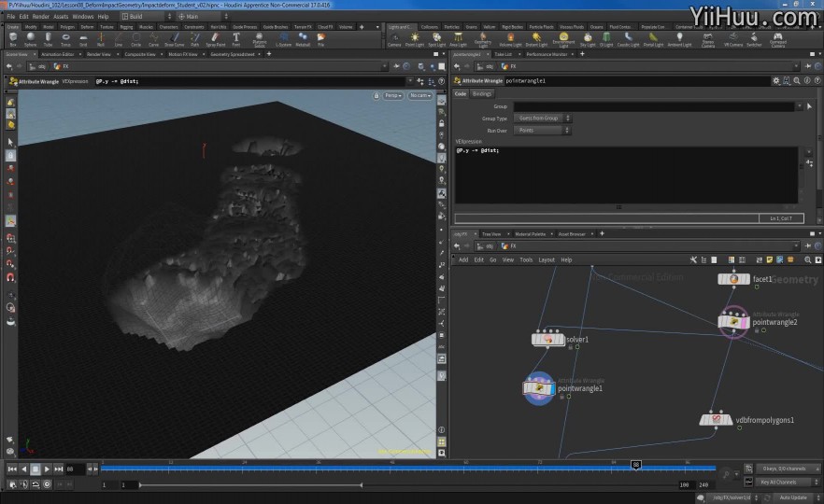Select the Font shelf tool

click(x=236, y=39)
